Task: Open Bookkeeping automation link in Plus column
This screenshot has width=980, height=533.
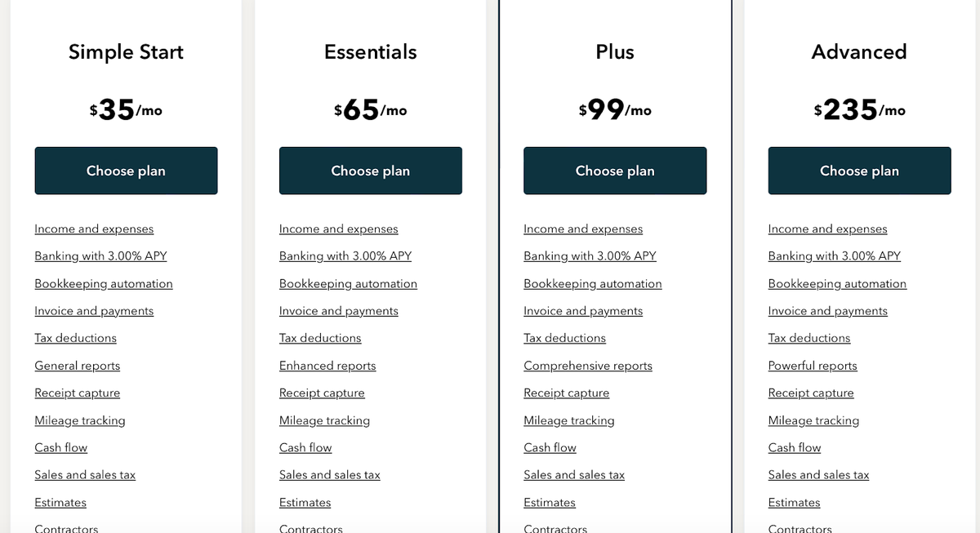Action: click(x=592, y=284)
